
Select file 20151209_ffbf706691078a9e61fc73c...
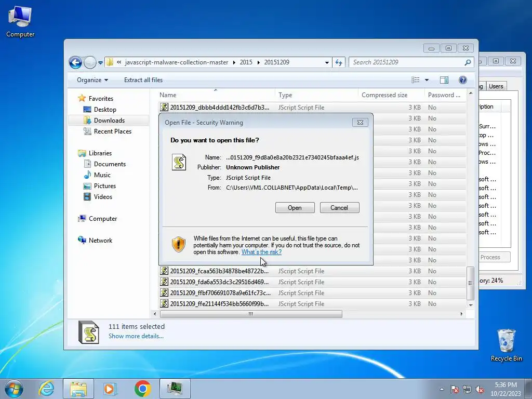(x=312, y=293)
